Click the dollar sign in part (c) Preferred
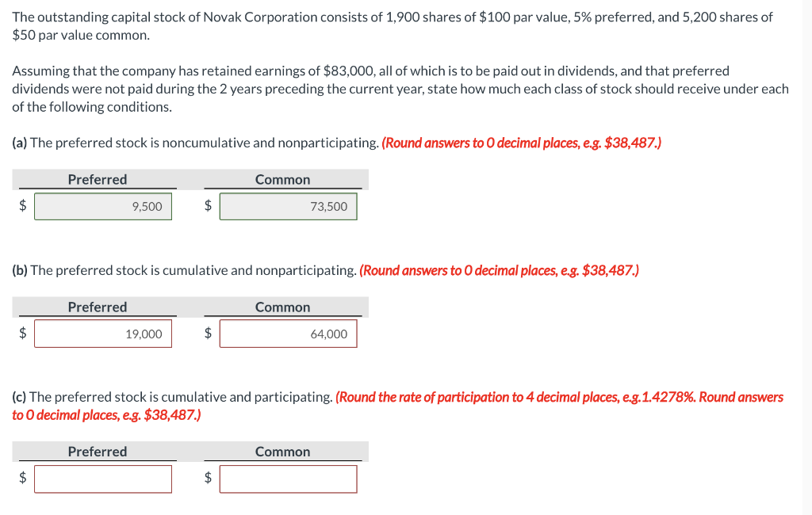Image resolution: width=812 pixels, height=515 pixels. point(22,479)
